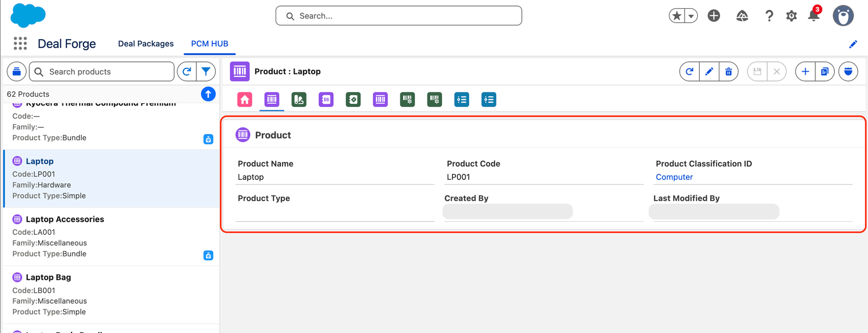Refresh the Laptop product record
Screen dimensions: 868x333
[x=690, y=71]
